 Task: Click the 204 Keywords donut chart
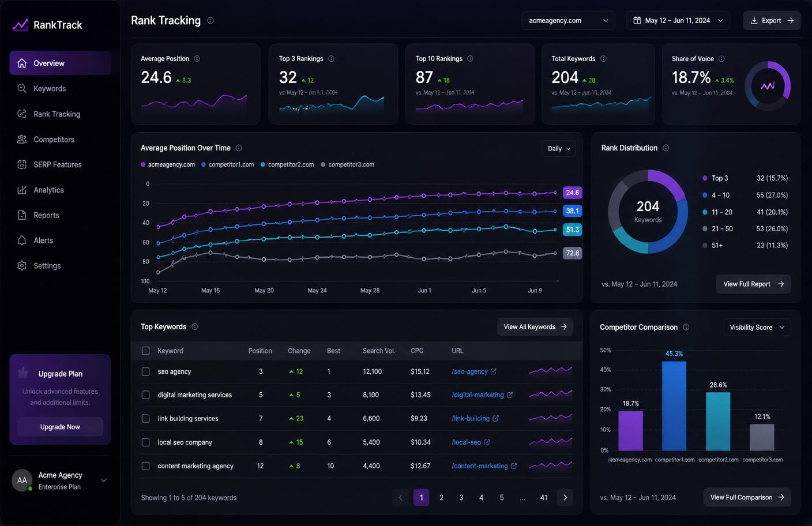click(648, 212)
